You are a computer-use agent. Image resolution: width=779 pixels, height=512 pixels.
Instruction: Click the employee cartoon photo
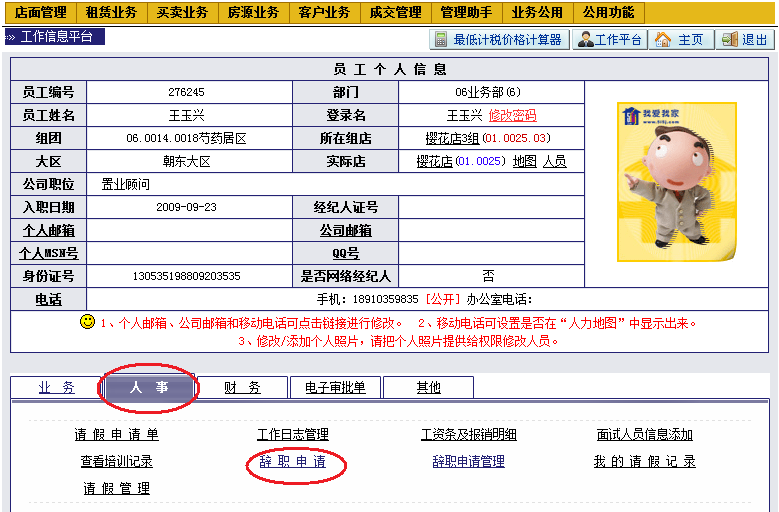point(677,182)
